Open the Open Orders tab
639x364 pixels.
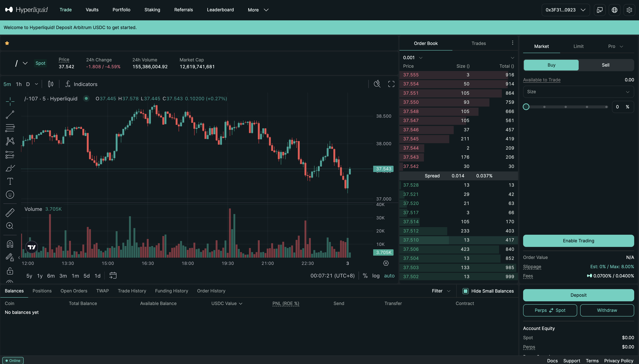coord(74,291)
